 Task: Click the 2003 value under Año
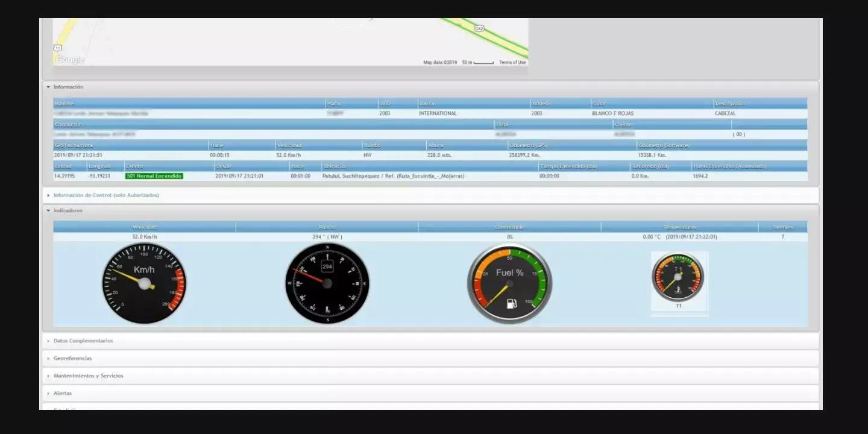click(x=385, y=113)
